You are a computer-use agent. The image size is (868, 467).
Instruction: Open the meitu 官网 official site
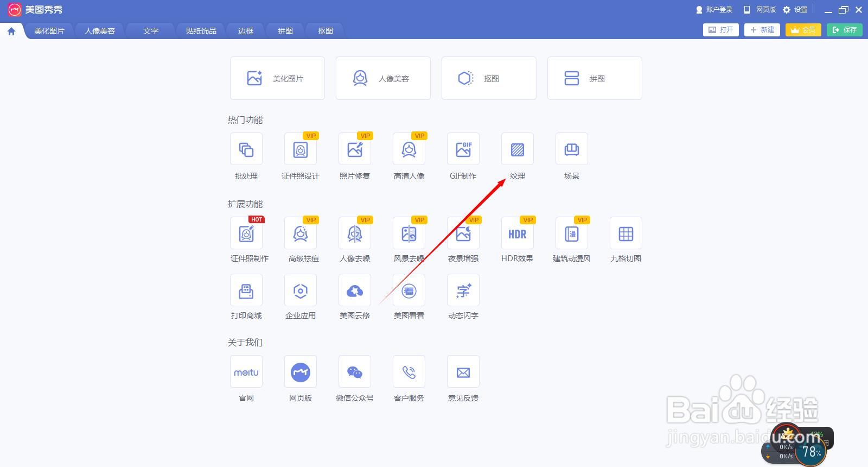tap(246, 372)
